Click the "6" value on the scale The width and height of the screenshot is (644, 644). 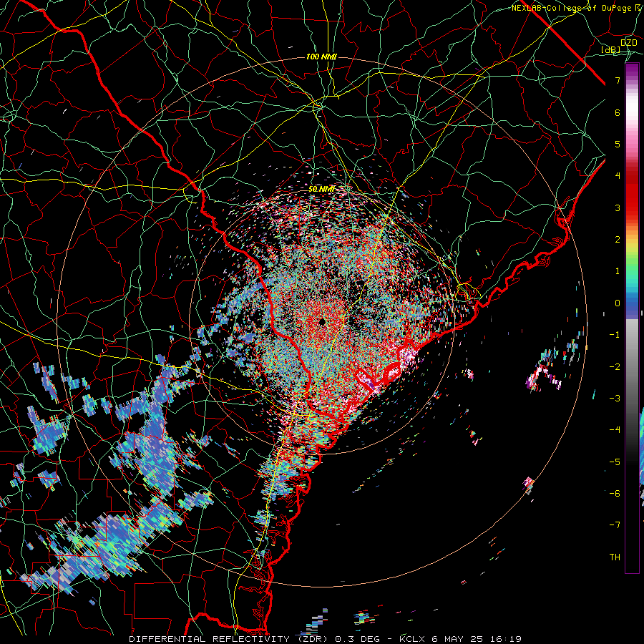pyautogui.click(x=618, y=112)
